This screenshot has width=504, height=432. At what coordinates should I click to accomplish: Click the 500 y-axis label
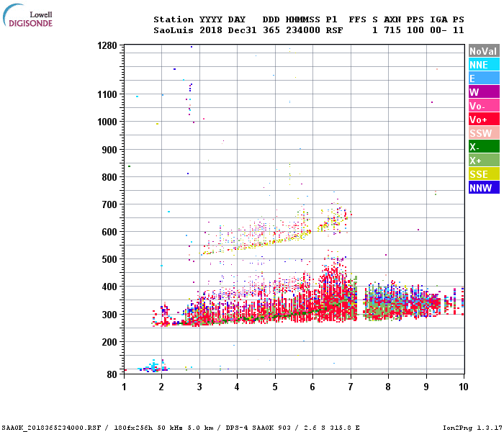point(109,259)
